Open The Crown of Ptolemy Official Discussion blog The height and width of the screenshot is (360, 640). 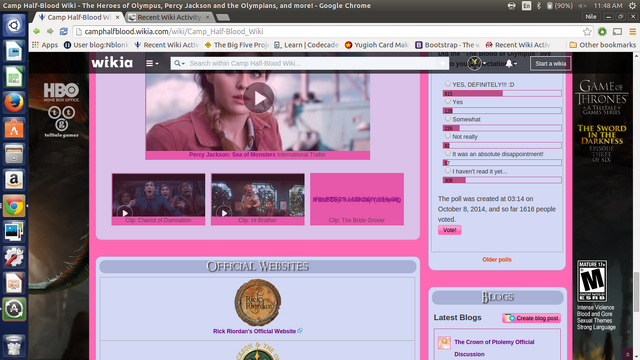point(494,348)
